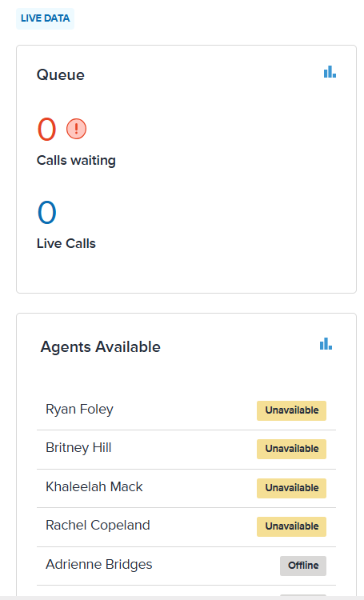This screenshot has height=600, width=364.
Task: Click the Live Calls label
Action: click(66, 243)
